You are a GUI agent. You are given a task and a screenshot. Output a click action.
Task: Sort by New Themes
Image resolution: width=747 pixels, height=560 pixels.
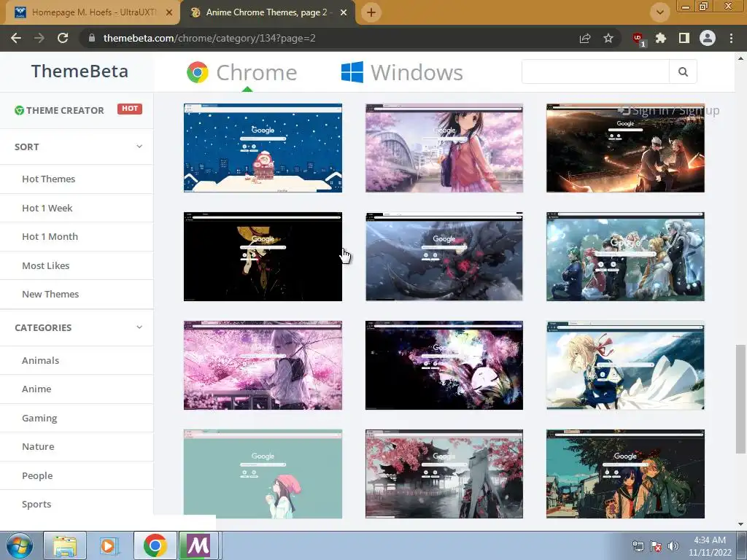50,295
